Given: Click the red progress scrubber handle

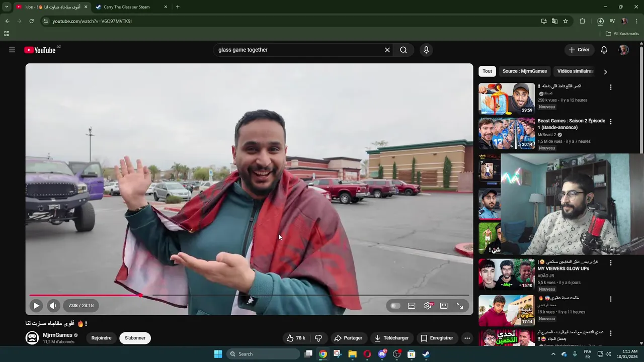Looking at the screenshot, I should tap(140, 295).
